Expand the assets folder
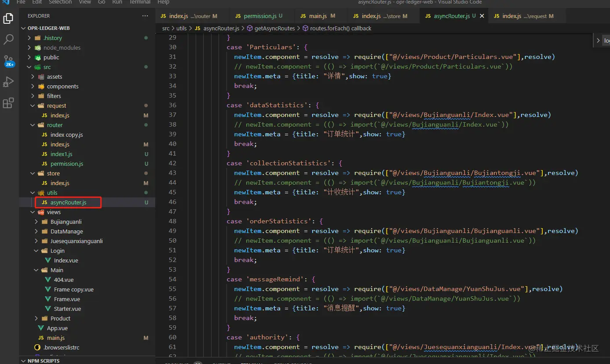Viewport: 610px width, 364px height. 87,76
